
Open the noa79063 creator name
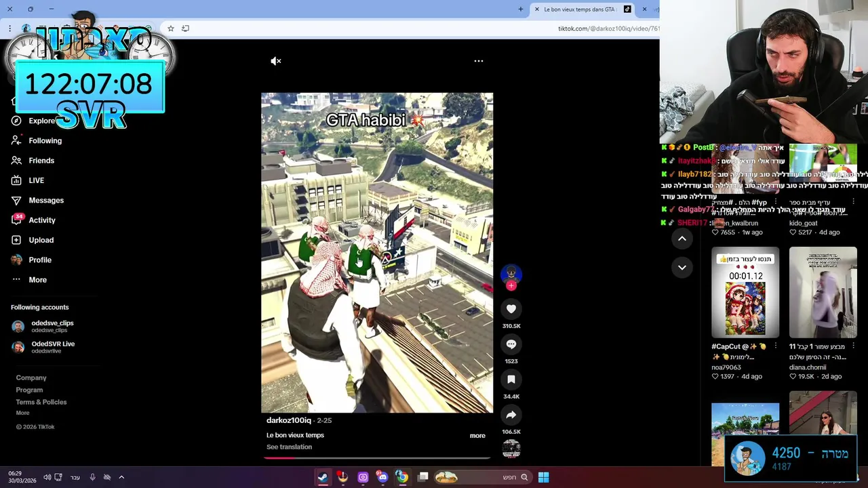(726, 368)
